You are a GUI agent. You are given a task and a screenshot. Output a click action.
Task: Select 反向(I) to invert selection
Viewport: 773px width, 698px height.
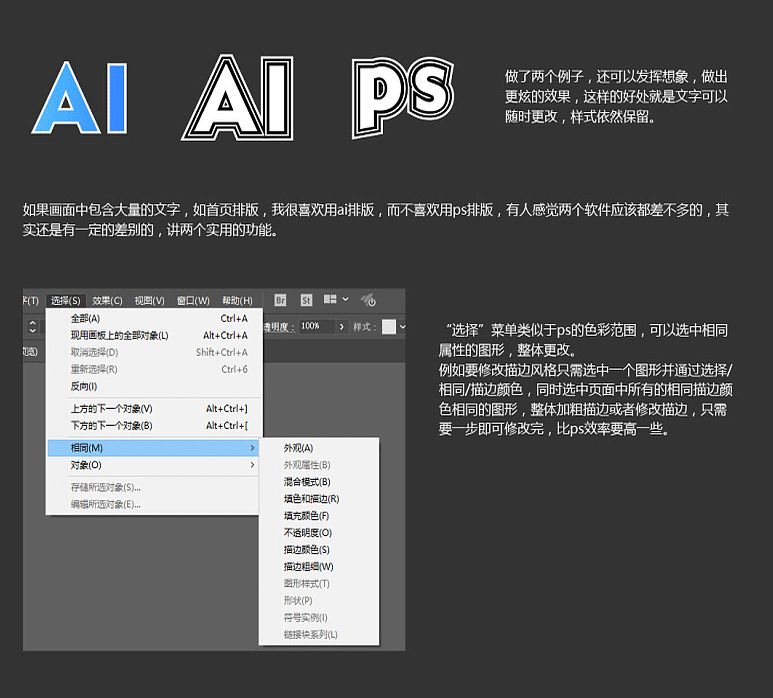pyautogui.click(x=84, y=386)
